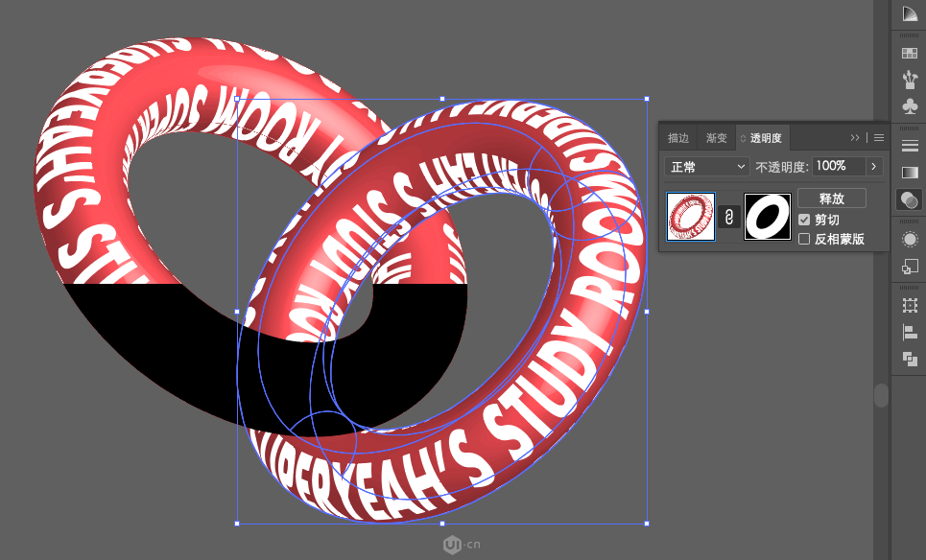Switch to the 描边 stroke tab
This screenshot has width=926, height=560.
point(678,137)
